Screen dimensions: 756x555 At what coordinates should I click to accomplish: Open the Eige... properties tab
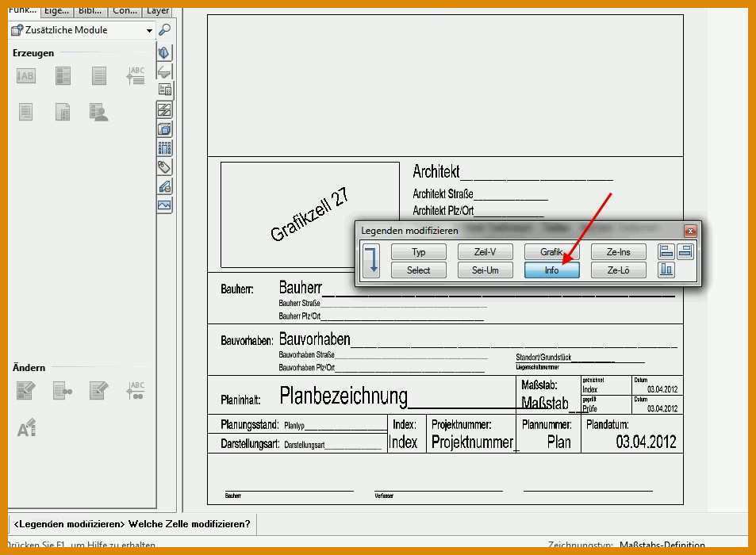[56, 10]
